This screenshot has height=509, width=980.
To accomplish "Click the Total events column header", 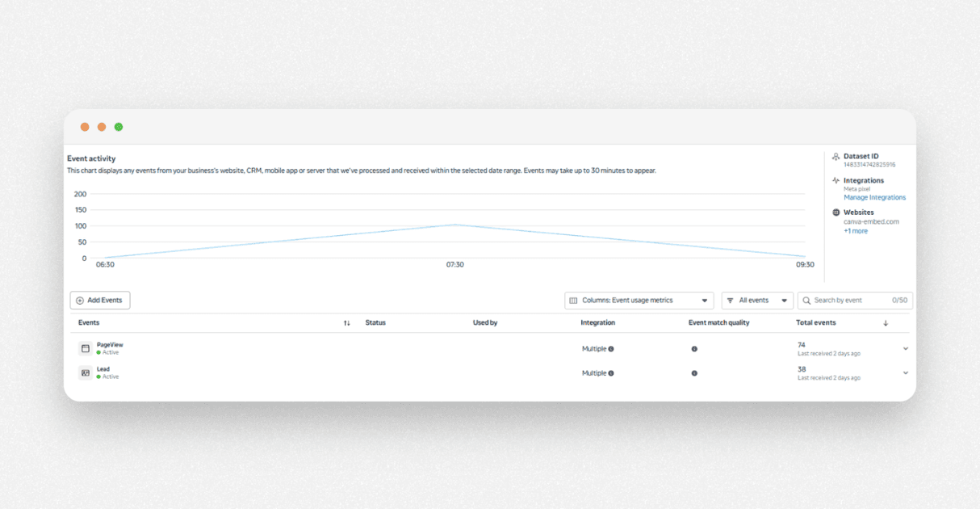I will tap(816, 322).
